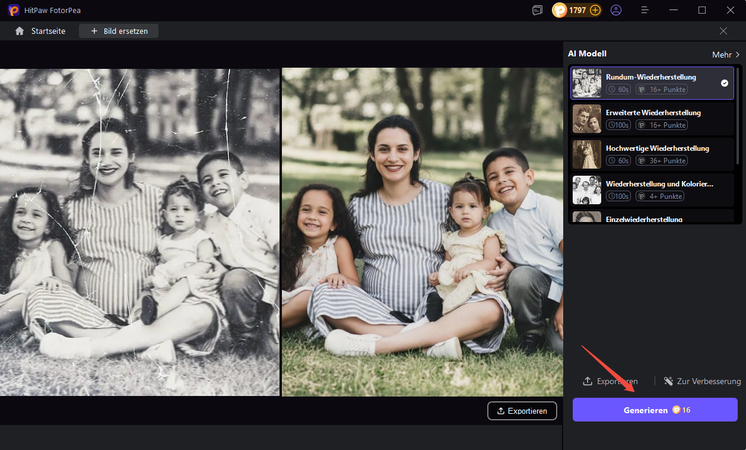Click the wand icon beside Zur Verbesserung

(x=668, y=381)
